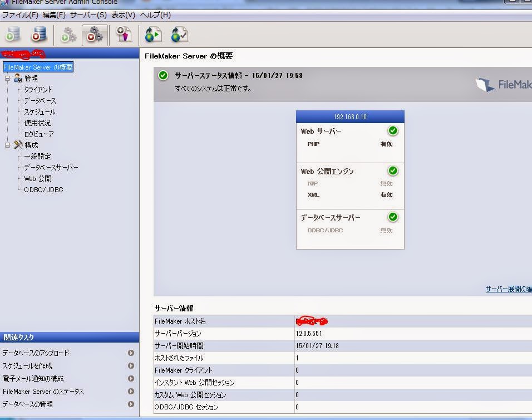Click the FileMaker ホスト名 row label
This screenshot has height=420, width=532.
pyautogui.click(x=180, y=321)
